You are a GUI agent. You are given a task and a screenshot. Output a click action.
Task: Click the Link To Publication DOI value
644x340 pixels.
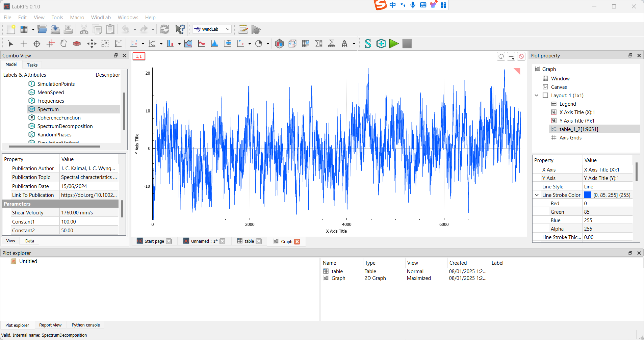89,195
